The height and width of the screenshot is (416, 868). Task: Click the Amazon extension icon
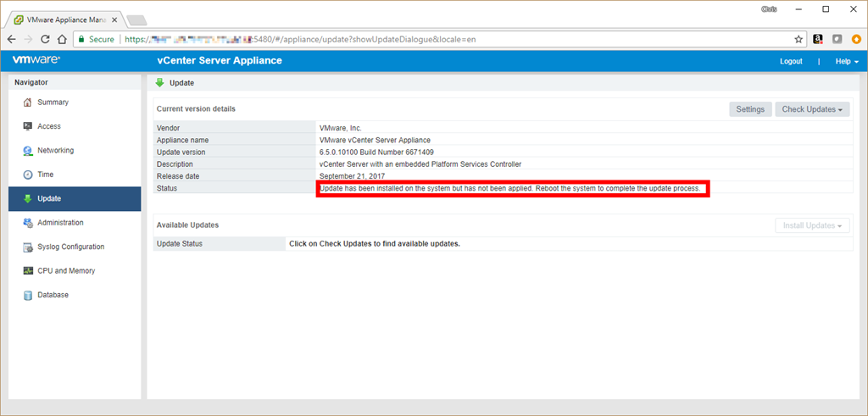[x=818, y=39]
